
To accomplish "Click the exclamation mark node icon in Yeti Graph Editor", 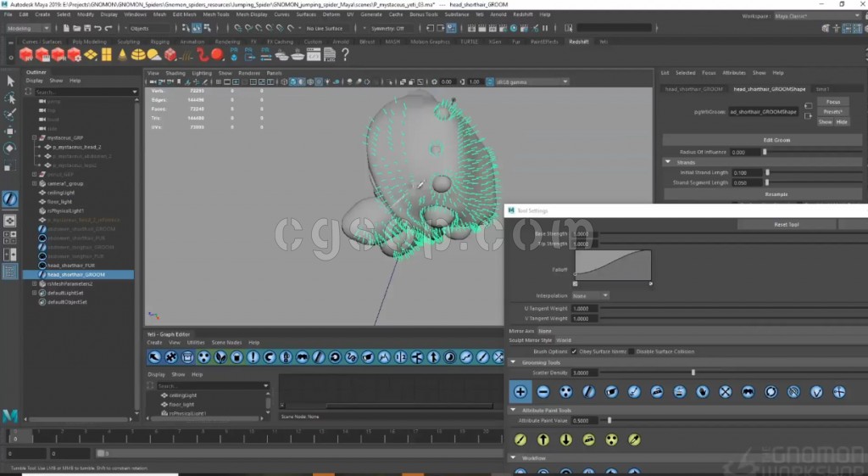I will click(253, 357).
